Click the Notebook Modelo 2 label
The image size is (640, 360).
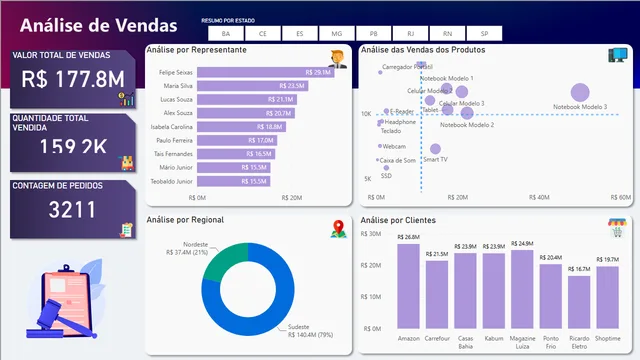[467, 125]
